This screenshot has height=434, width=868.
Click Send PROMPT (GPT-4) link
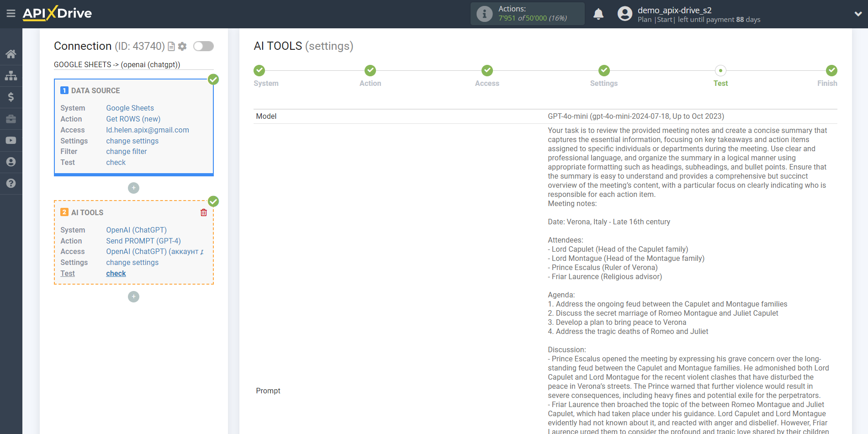[143, 241]
